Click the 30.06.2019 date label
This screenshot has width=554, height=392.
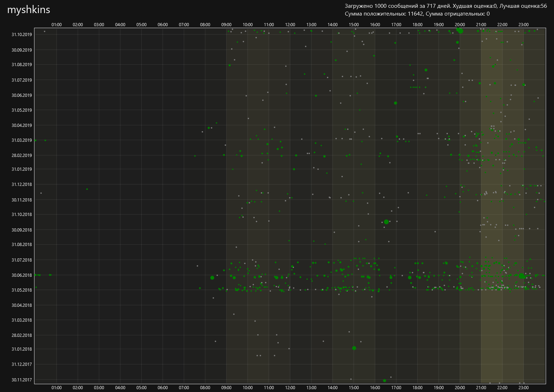(22, 95)
